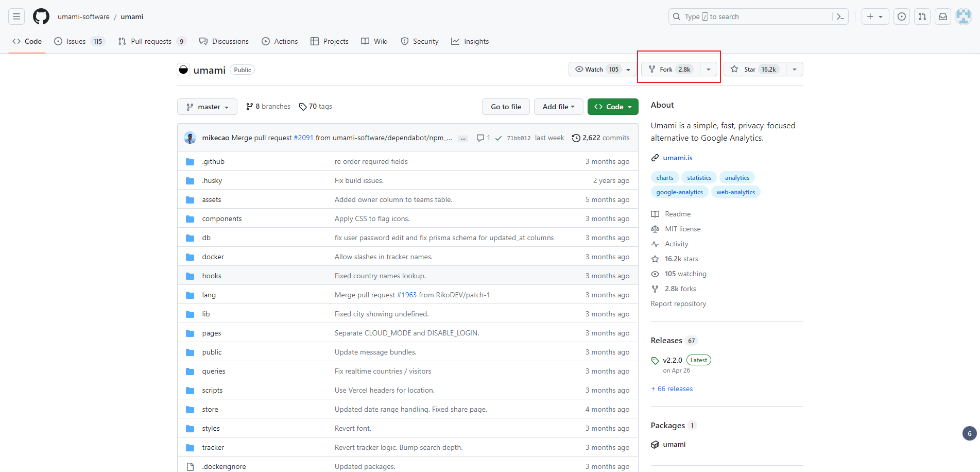
Task: Click the .dockerignore file icon
Action: coord(190,467)
